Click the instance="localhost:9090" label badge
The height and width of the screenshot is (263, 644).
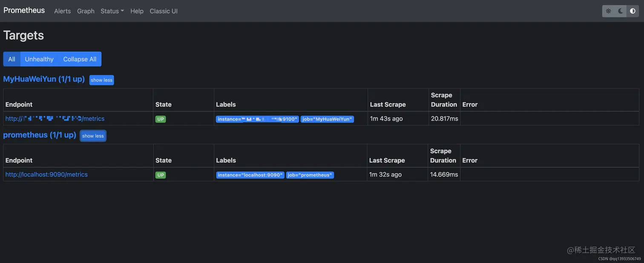(250, 175)
